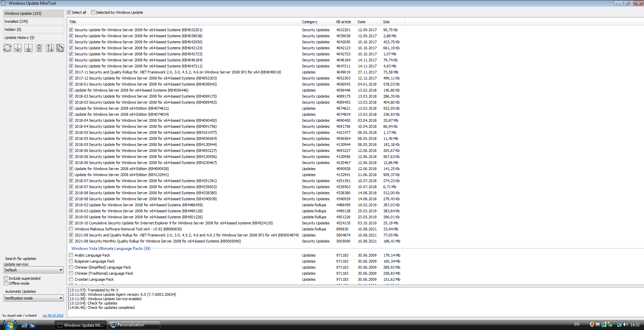Image resolution: width=644 pixels, height=330 pixels.
Task: Open the Windows Sidebar tray icon
Action: (x=604, y=324)
